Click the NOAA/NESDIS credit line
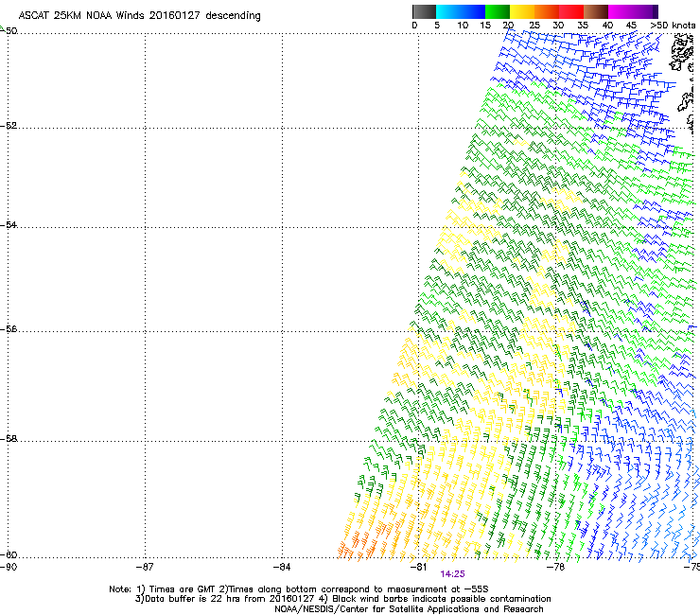Viewport: 700px width, 615px height. (x=409, y=609)
